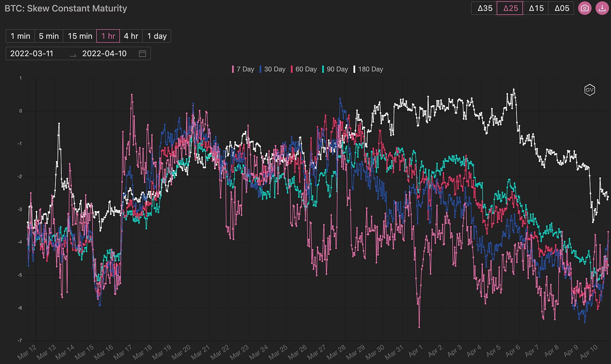This screenshot has width=611, height=364.
Task: Click the chart title 'BTC: Skew Constant Maturity'
Action: coord(65,8)
